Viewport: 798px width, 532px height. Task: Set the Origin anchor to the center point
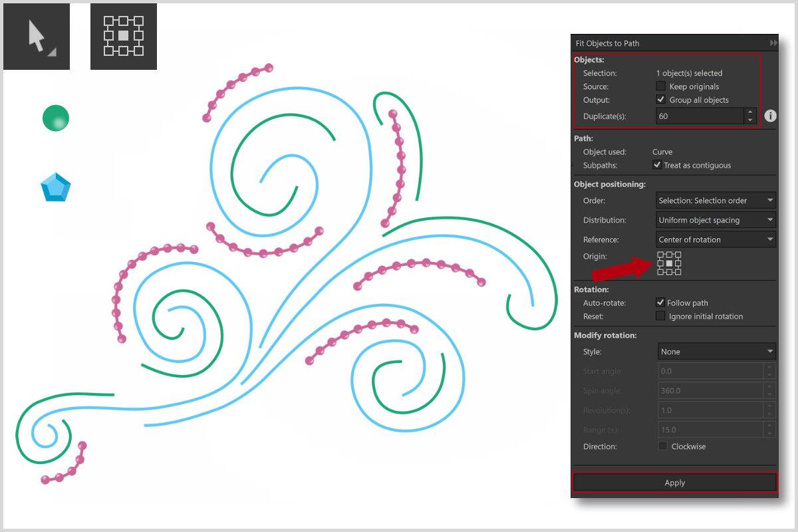click(x=669, y=263)
